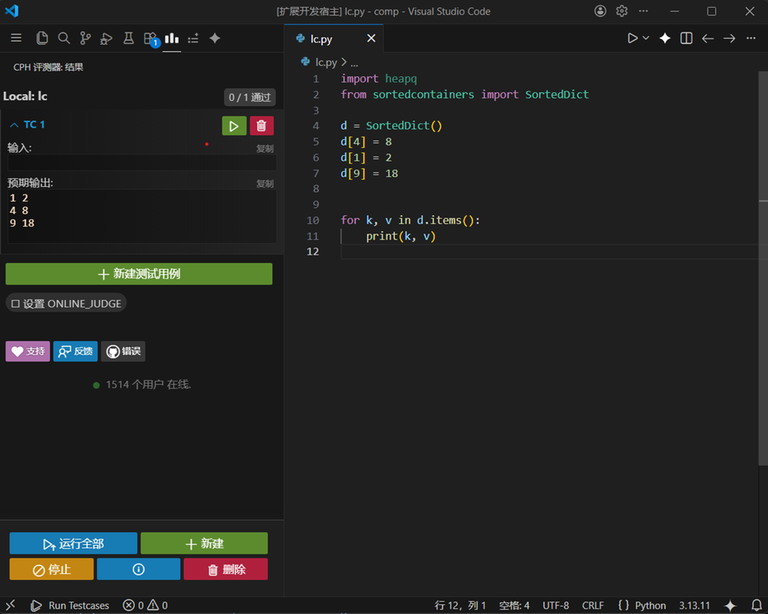
Task: Click lc.py in the breadcrumb
Action: tap(326, 62)
